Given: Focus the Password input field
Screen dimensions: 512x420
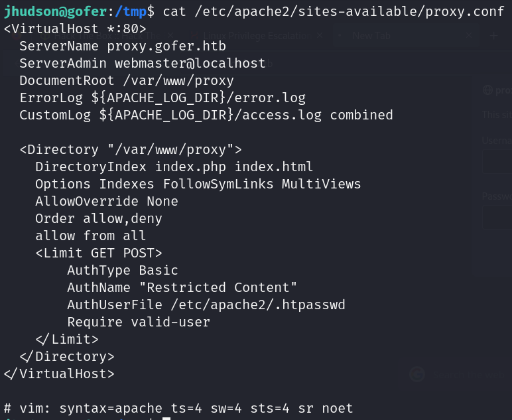Looking at the screenshot, I should point(496,219).
